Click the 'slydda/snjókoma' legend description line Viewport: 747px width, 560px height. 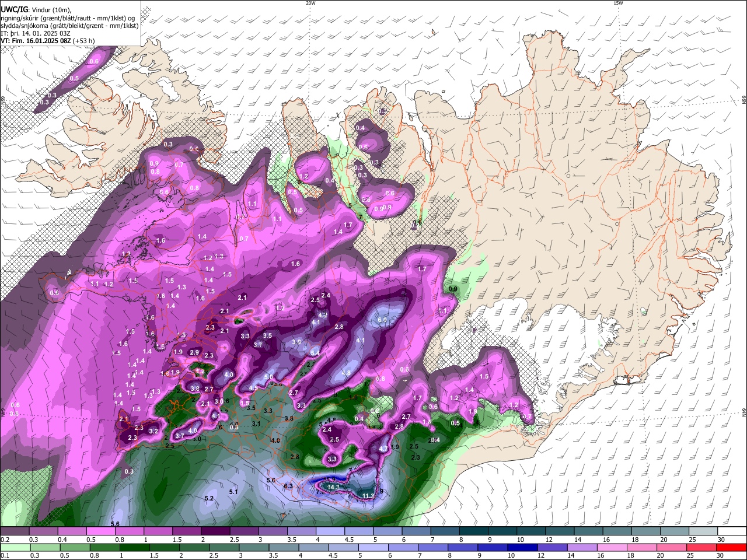pos(69,26)
